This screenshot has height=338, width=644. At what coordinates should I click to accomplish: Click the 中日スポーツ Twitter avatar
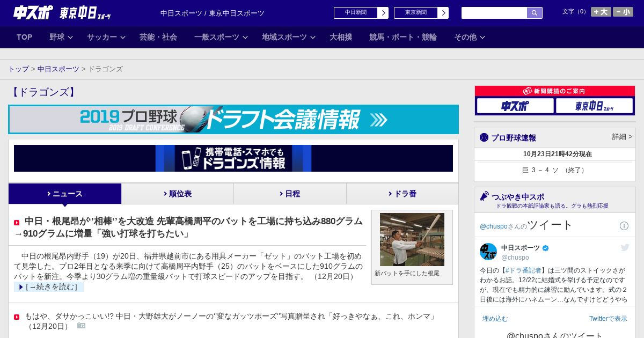click(x=488, y=252)
